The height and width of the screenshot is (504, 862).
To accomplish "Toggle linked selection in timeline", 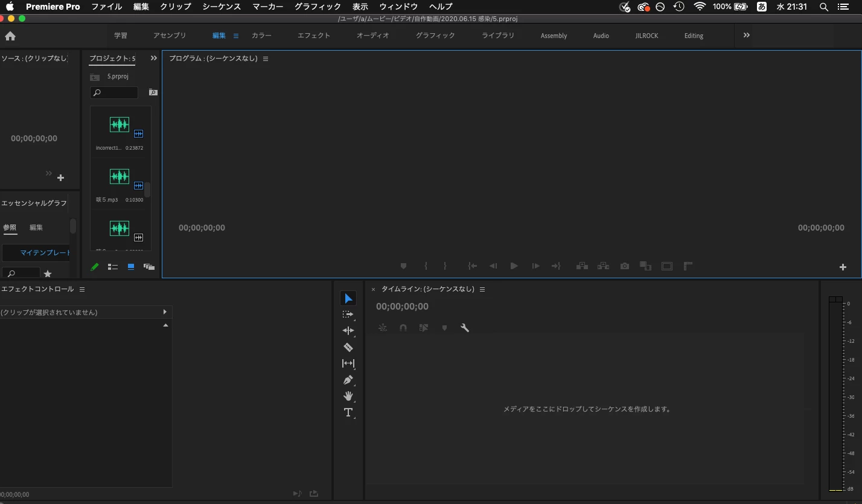I will point(424,328).
